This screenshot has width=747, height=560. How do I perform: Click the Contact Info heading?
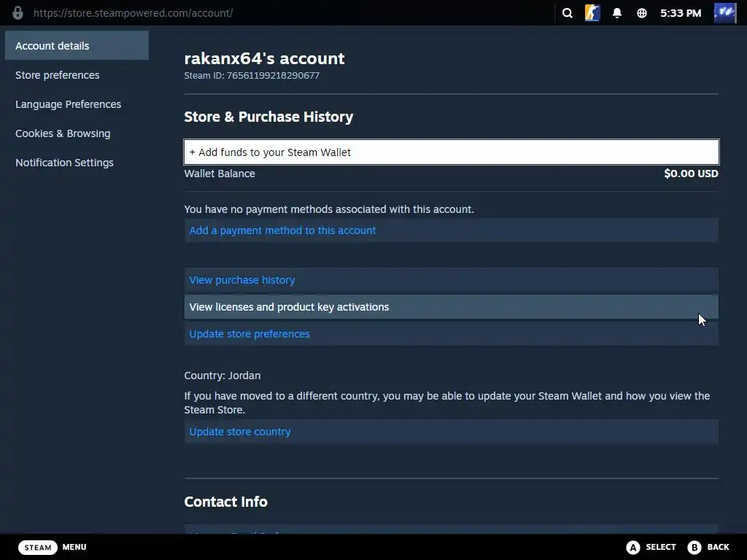pos(226,502)
